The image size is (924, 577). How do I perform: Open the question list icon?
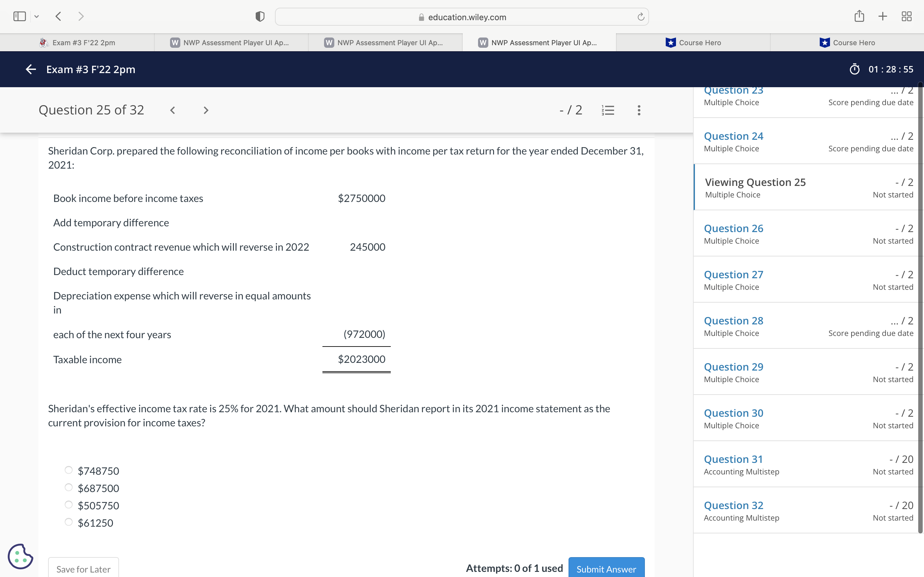608,110
